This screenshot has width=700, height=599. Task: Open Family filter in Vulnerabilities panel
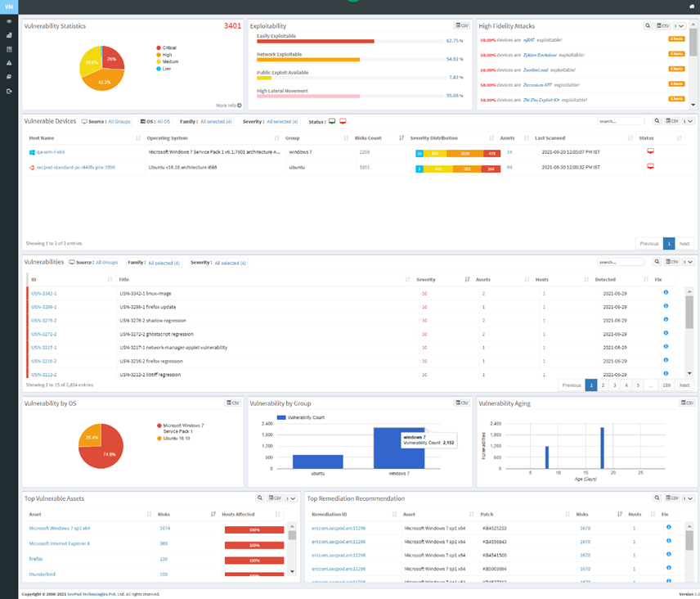(154, 263)
